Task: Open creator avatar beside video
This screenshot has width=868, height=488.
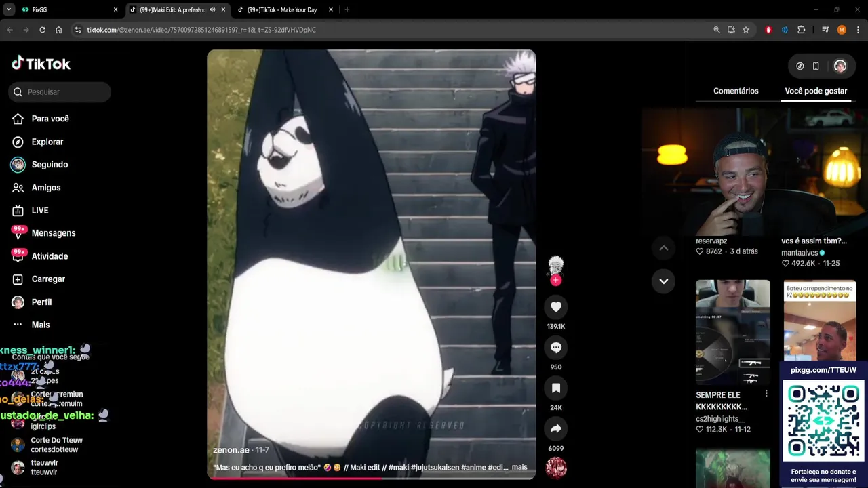Action: pos(556,266)
